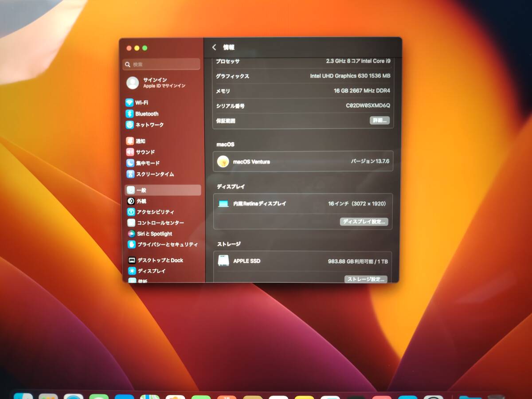Select 16インチ (3072 × 1920) text

pos(357,204)
